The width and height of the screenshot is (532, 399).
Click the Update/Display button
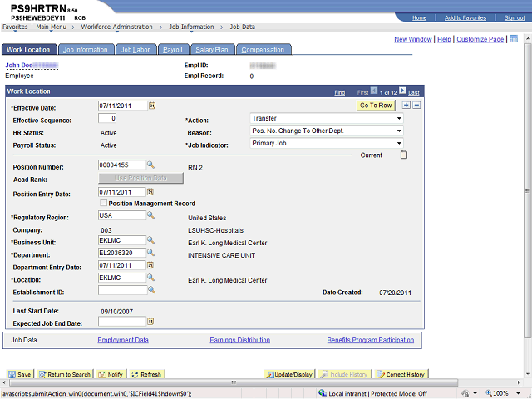tap(290, 374)
